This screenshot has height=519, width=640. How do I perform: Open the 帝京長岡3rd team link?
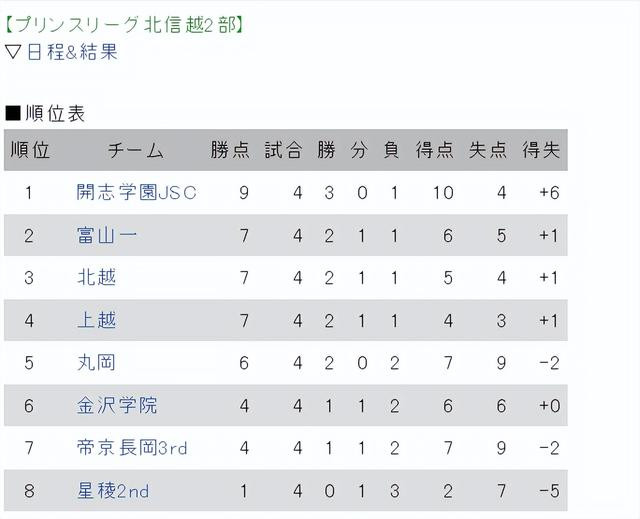pyautogui.click(x=132, y=448)
